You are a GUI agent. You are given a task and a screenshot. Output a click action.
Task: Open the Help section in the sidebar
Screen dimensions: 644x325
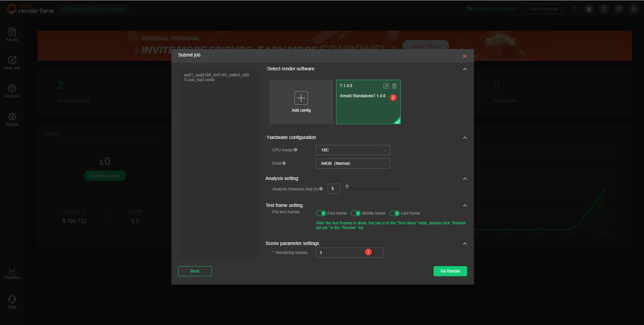coord(12,302)
